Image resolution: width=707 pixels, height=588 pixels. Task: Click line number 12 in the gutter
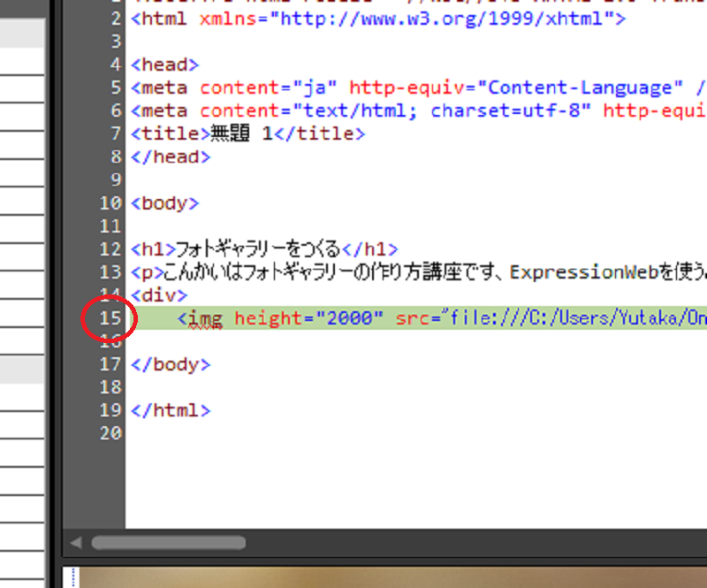(110, 249)
